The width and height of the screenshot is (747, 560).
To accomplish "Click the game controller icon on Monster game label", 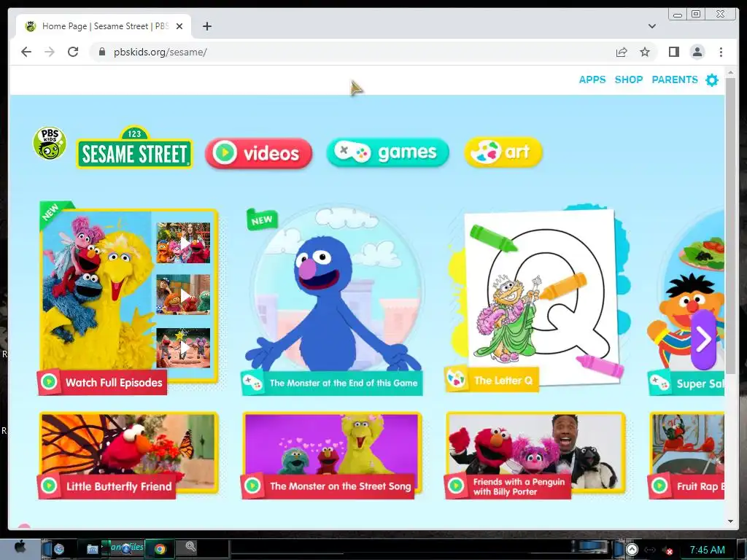I will pos(252,382).
